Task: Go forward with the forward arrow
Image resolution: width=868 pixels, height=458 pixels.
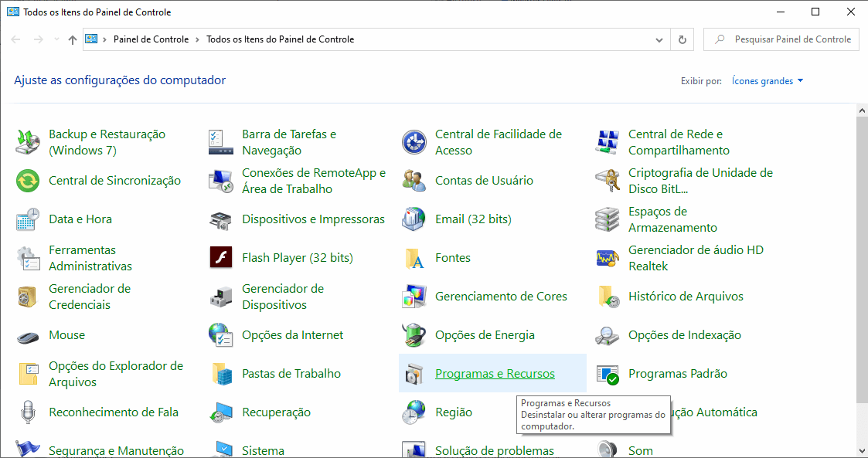Action: click(38, 40)
